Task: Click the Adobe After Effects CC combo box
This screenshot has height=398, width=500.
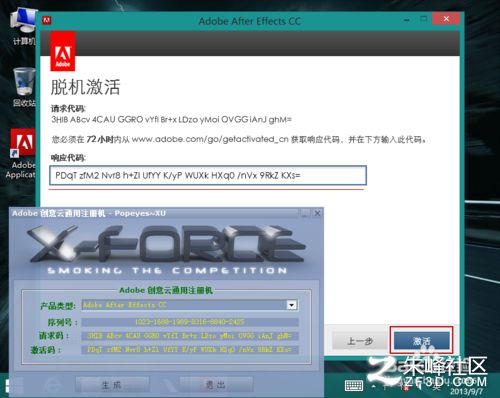Action: coord(190,305)
